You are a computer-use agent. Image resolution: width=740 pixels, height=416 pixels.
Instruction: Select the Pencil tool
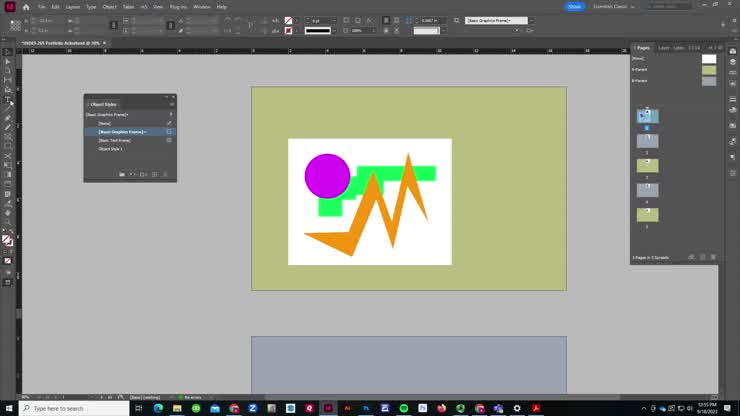[8, 127]
